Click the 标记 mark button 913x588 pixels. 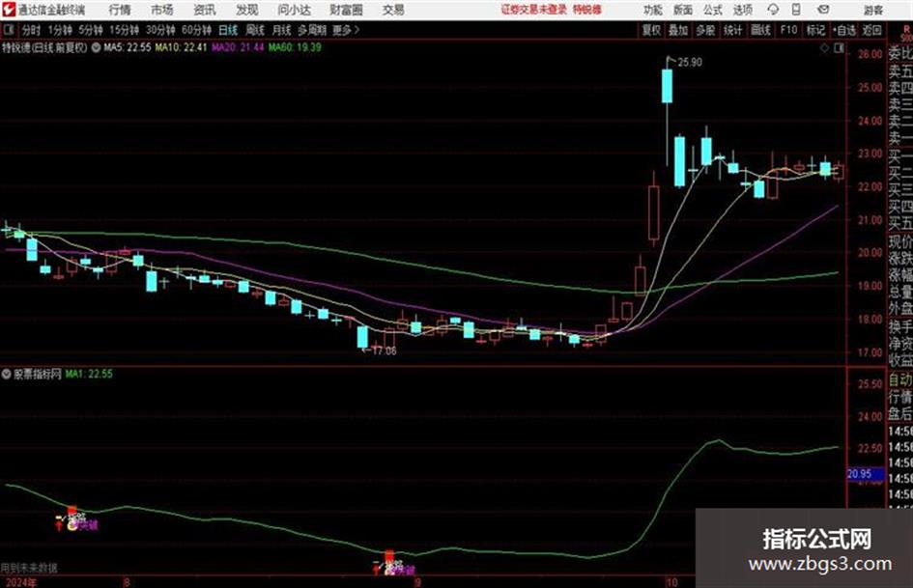tap(815, 30)
